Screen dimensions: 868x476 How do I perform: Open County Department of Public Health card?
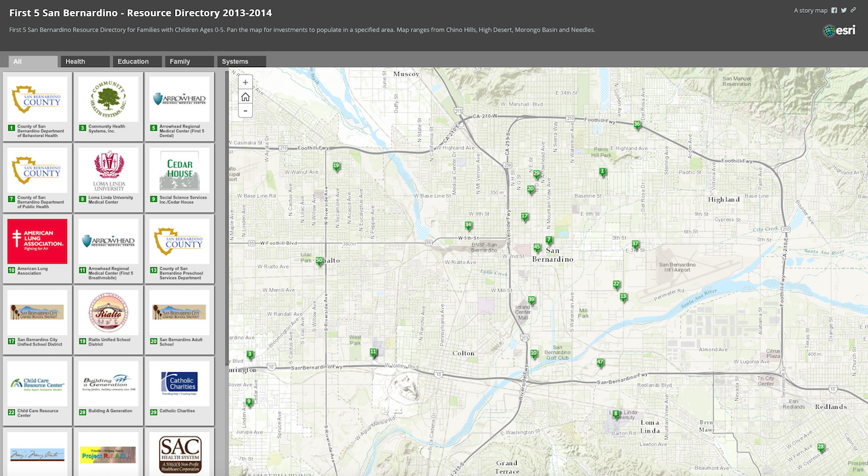coord(37,178)
